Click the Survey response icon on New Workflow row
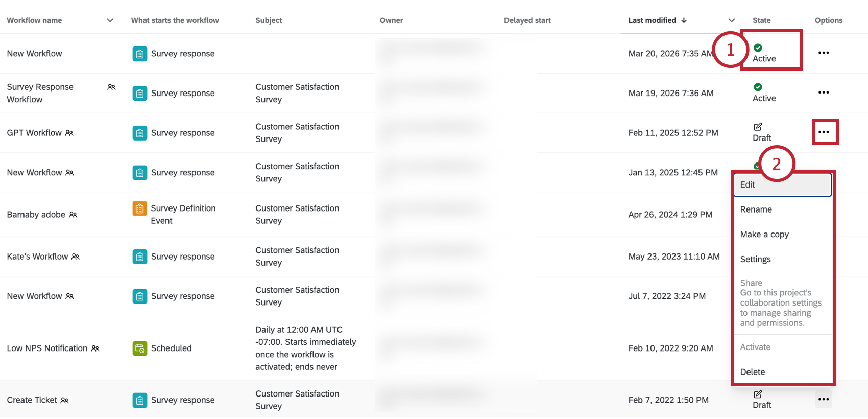Image resolution: width=868 pixels, height=419 pixels. [139, 53]
